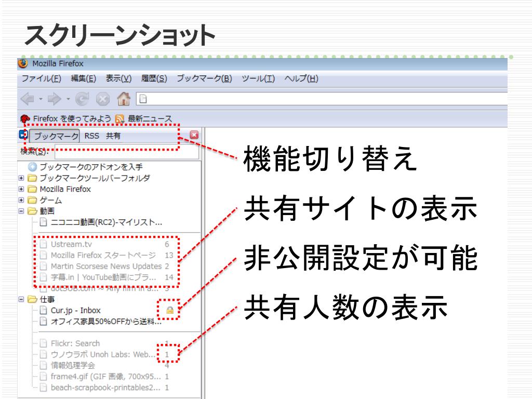
Task: Open オフィス家具50%OFFから送料 bookmark
Action: [x=106, y=321]
